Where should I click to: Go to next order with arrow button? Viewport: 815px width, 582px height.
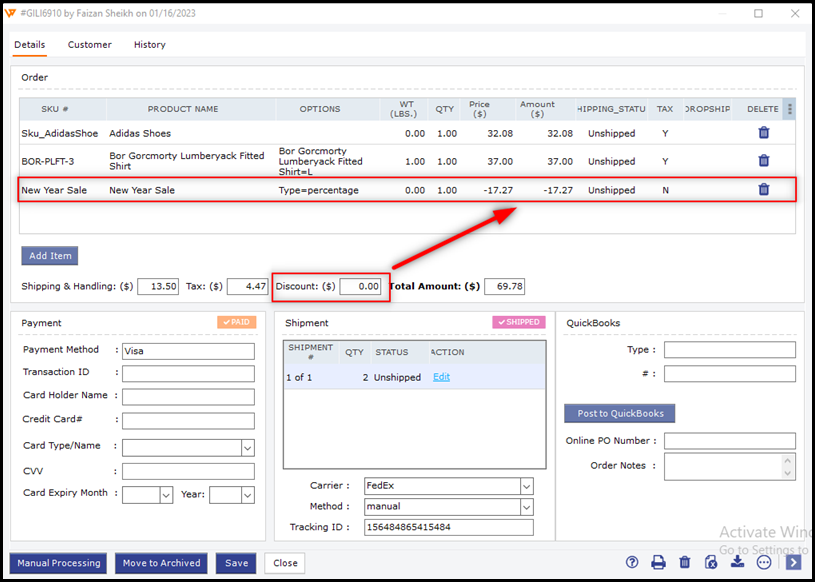pos(792,563)
